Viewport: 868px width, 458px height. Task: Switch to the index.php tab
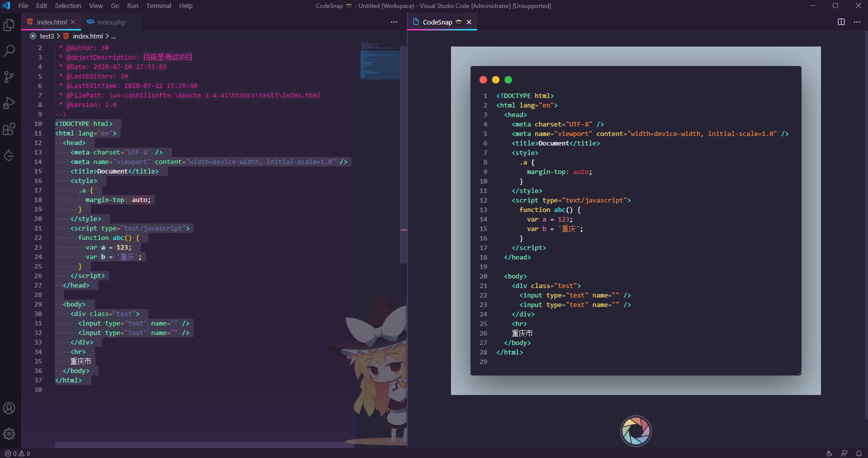[x=111, y=22]
